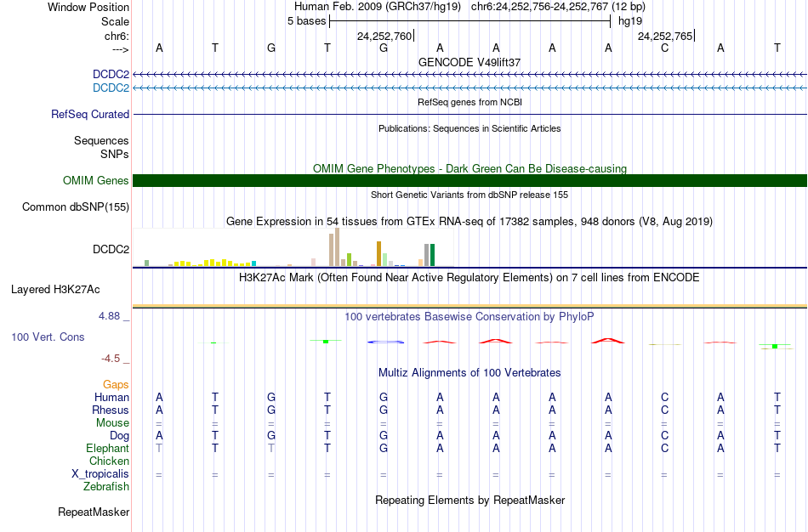Screen dimensions: 808x532
Task: Click the DCDC2 GTEx expression label
Action: pyautogui.click(x=111, y=249)
